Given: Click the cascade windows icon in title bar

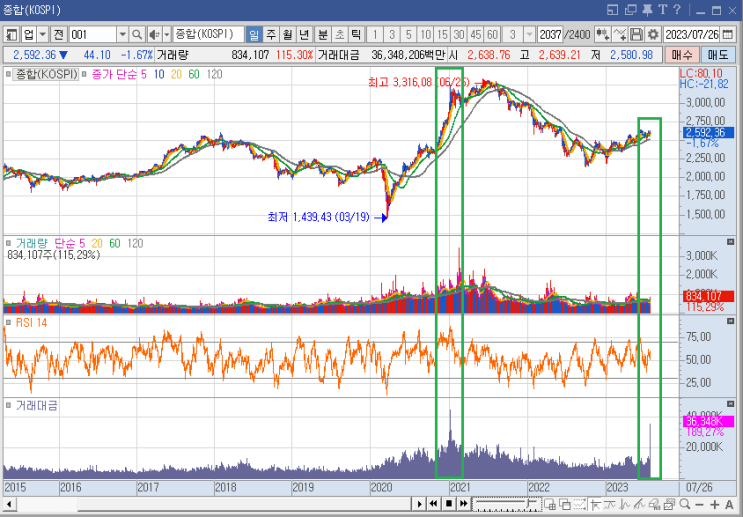Looking at the screenshot, I should tap(631, 9).
